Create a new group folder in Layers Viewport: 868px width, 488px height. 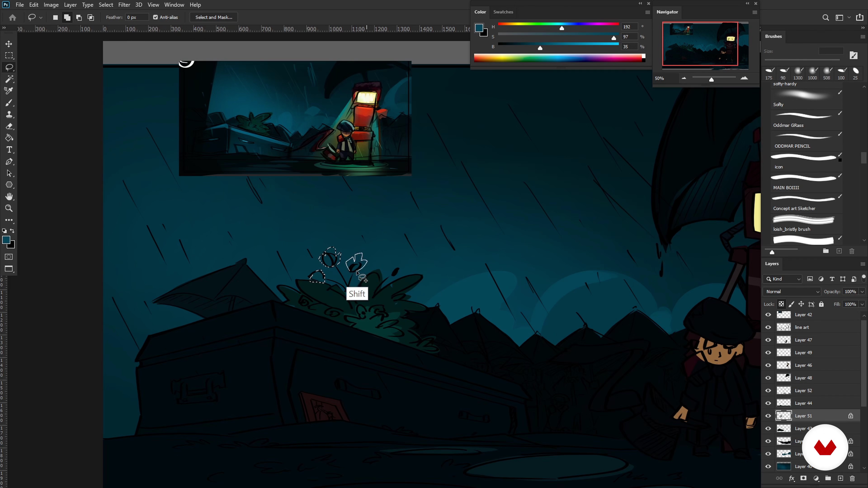tap(828, 478)
